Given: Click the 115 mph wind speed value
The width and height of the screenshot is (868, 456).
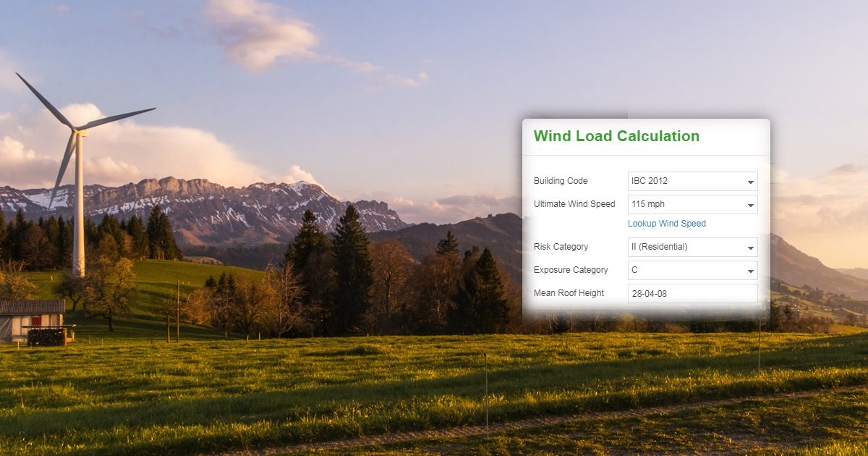Looking at the screenshot, I should click(x=646, y=204).
